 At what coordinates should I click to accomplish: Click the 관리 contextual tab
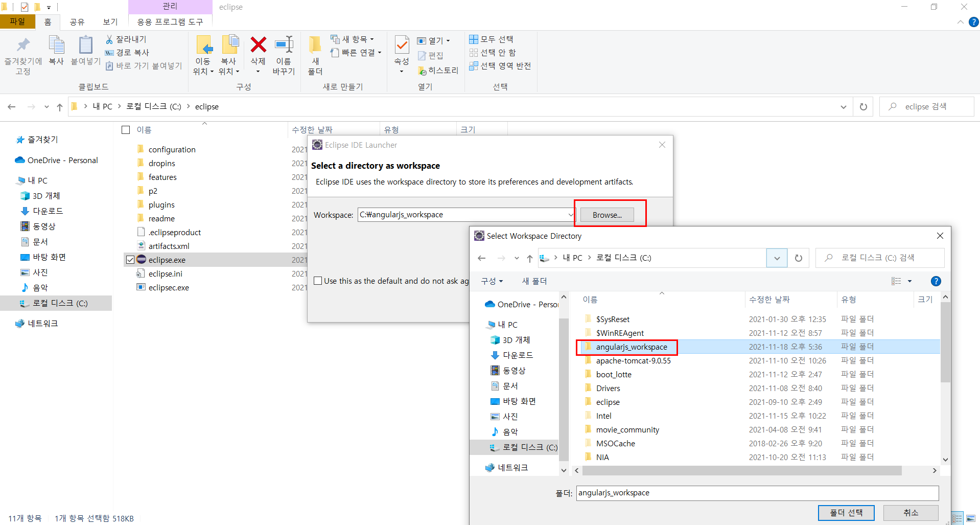pyautogui.click(x=170, y=7)
